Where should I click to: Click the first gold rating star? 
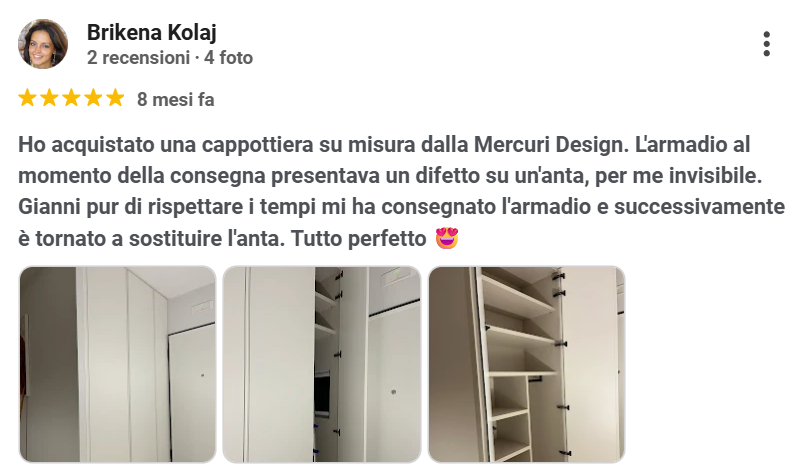pyautogui.click(x=27, y=98)
